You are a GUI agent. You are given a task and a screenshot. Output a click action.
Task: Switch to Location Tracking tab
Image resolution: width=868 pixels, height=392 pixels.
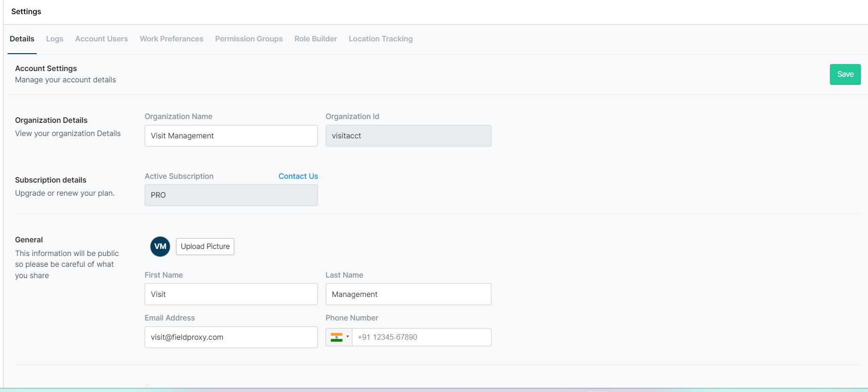click(x=381, y=39)
